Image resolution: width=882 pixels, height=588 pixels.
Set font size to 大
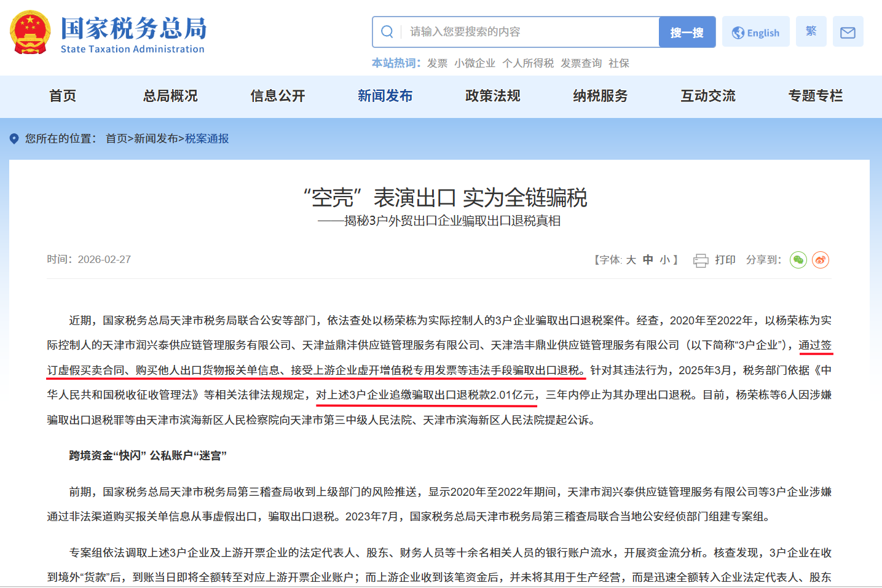[x=631, y=260]
